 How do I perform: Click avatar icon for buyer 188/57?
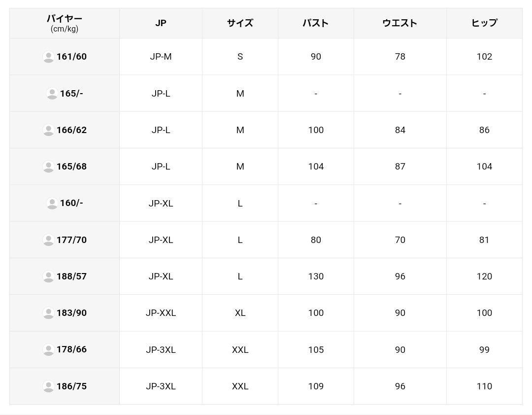tap(48, 277)
